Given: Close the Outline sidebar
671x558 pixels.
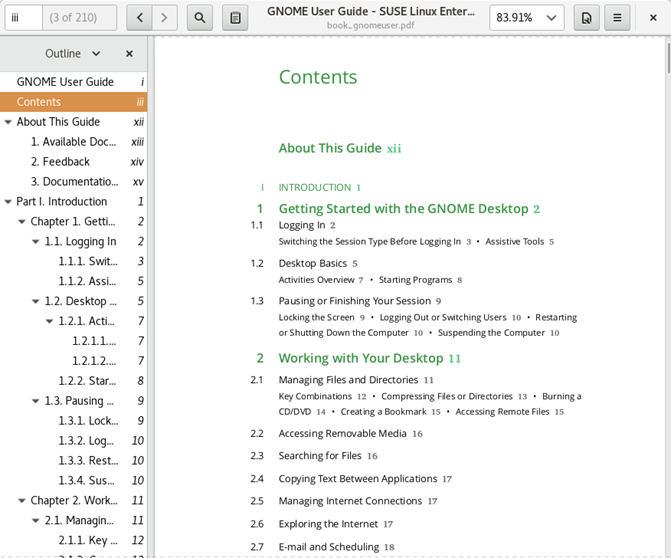Looking at the screenshot, I should pyautogui.click(x=129, y=54).
